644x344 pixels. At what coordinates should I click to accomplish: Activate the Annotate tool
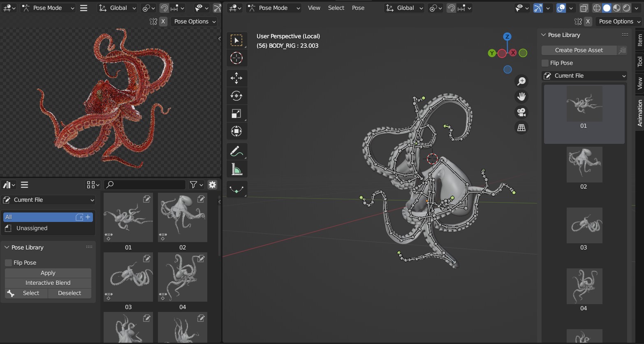click(236, 152)
